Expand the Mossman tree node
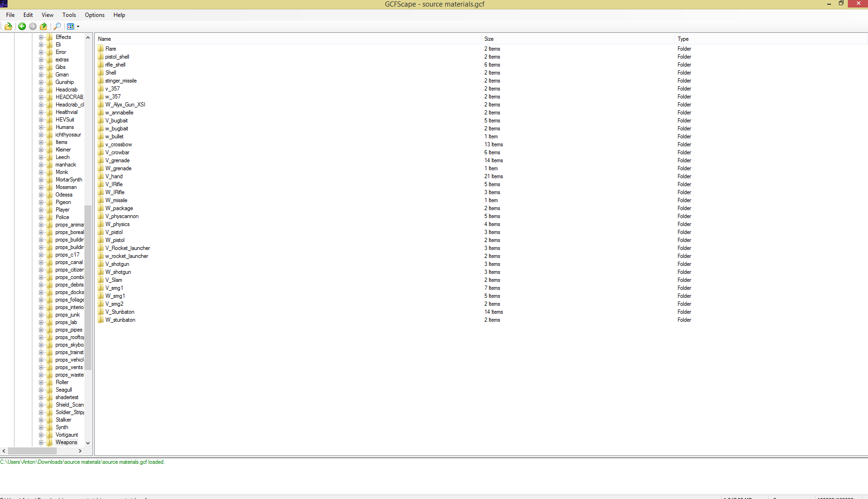Screen dimensions: 868x499 [x=41, y=187]
